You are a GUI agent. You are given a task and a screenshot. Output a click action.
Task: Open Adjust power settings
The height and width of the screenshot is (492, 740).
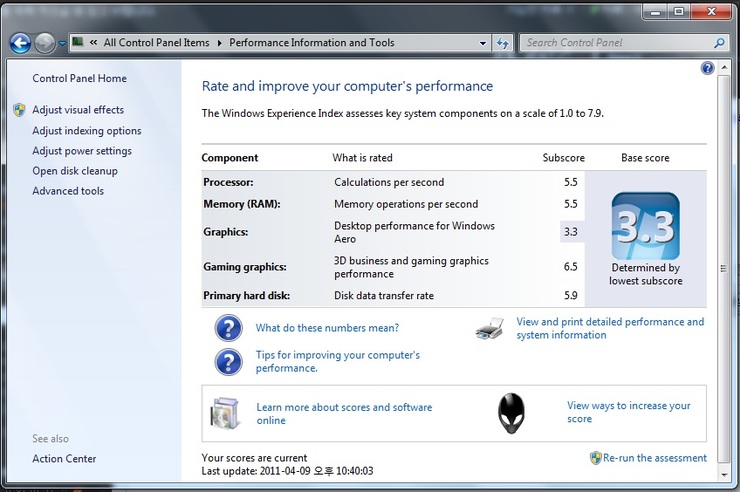[82, 151]
